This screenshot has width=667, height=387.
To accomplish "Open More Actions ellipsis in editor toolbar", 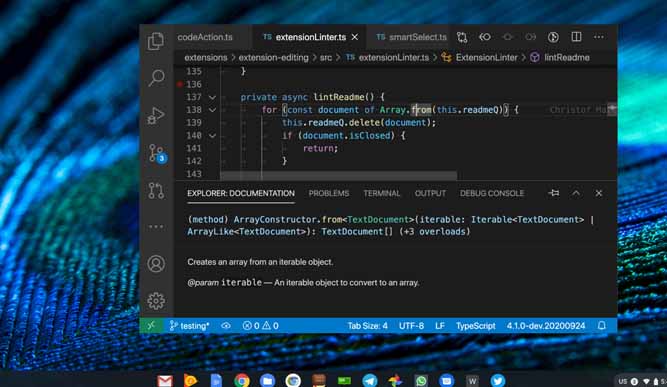I will [599, 37].
